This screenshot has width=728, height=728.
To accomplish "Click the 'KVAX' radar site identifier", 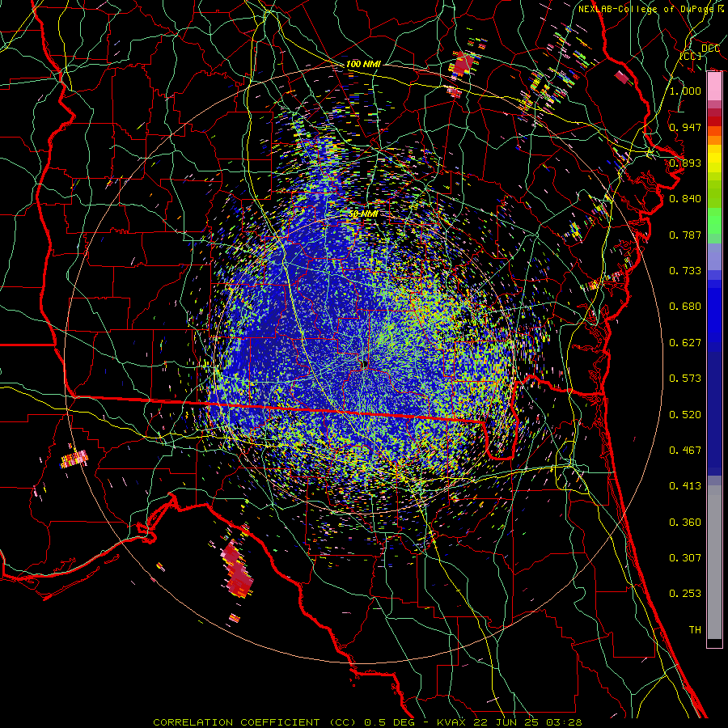I will pyautogui.click(x=451, y=722).
